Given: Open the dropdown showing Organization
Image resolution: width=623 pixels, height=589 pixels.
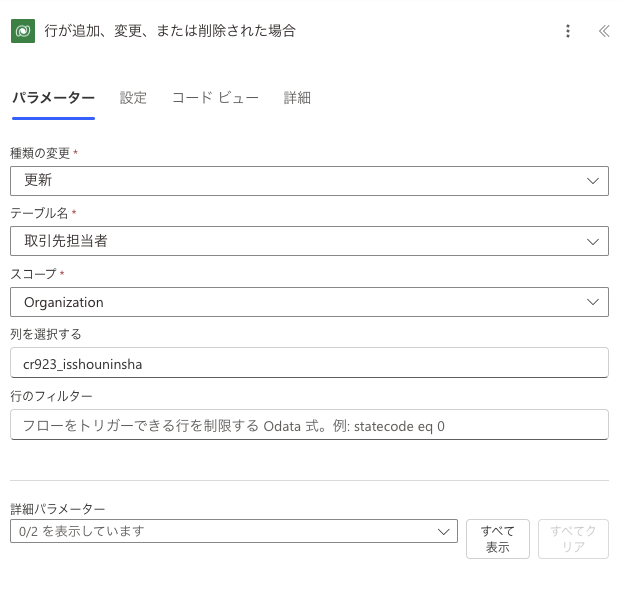Looking at the screenshot, I should point(300,302).
